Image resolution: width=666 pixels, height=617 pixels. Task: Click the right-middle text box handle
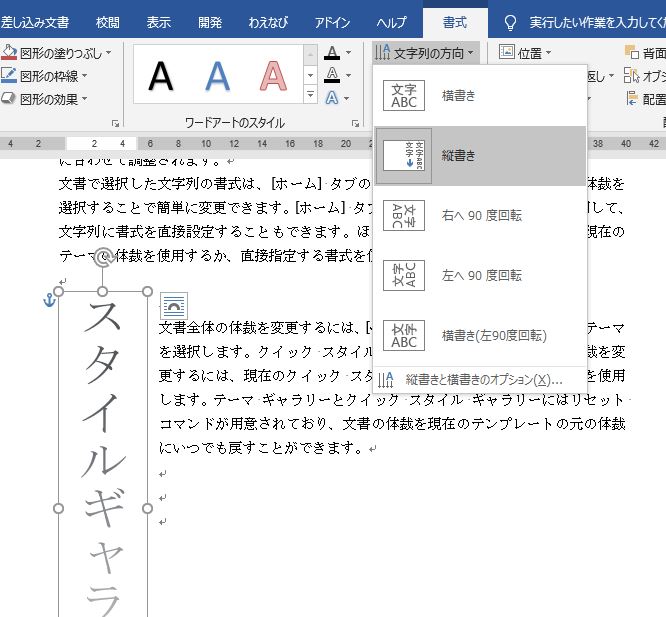[147, 508]
